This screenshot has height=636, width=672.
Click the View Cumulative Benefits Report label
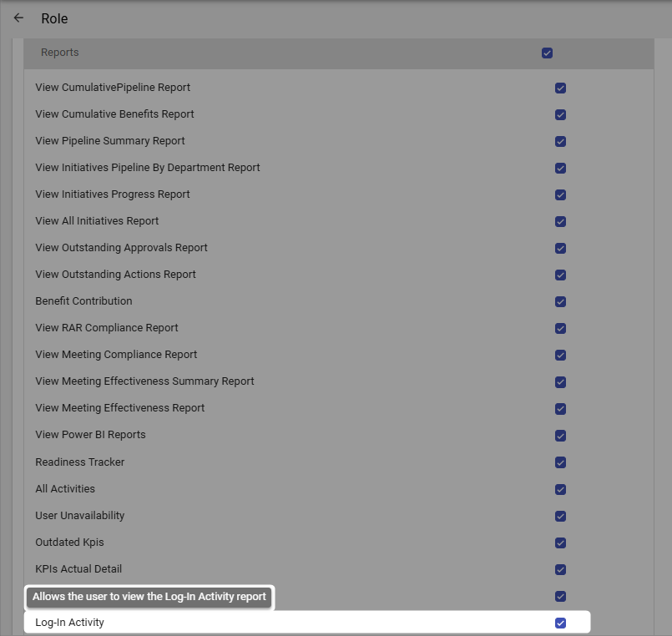point(114,114)
